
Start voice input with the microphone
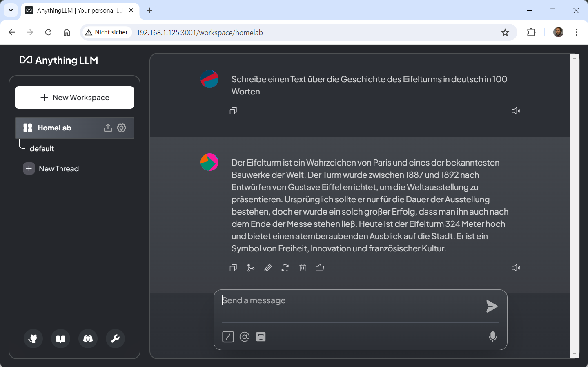[493, 337]
